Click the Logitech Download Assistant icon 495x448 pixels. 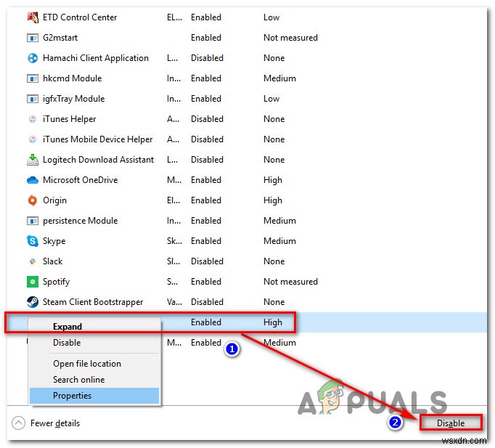[x=33, y=160]
